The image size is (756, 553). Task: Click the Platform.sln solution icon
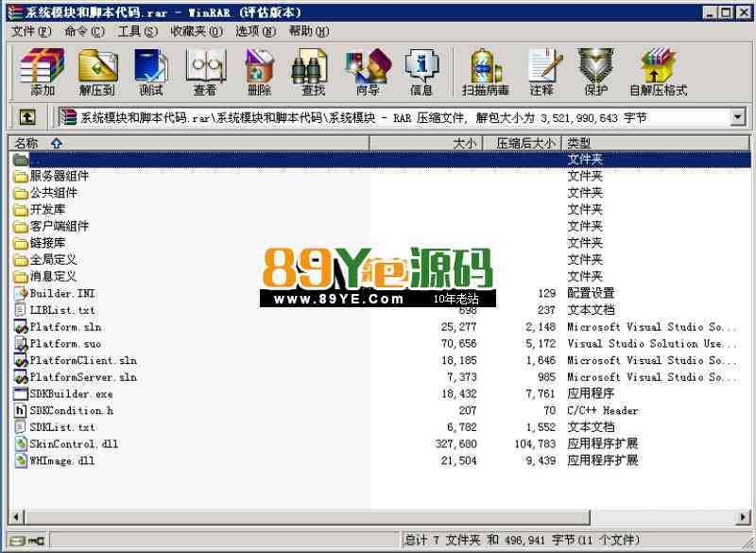click(21, 327)
